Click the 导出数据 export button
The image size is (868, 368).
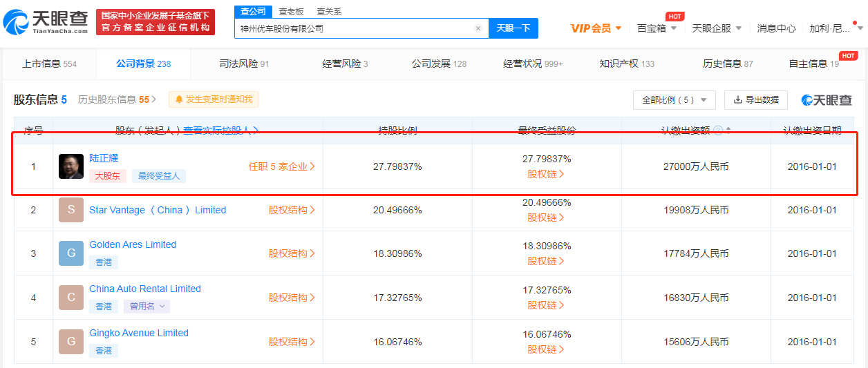(x=755, y=100)
